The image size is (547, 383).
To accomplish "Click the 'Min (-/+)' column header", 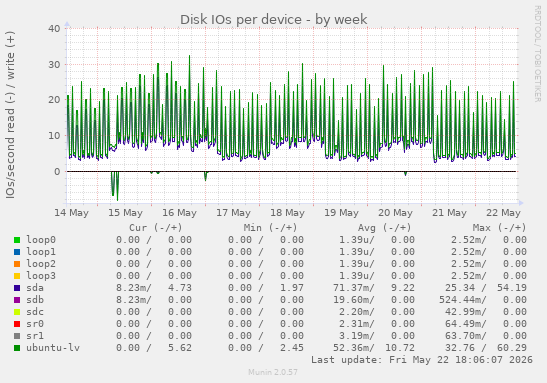I will (x=270, y=228).
